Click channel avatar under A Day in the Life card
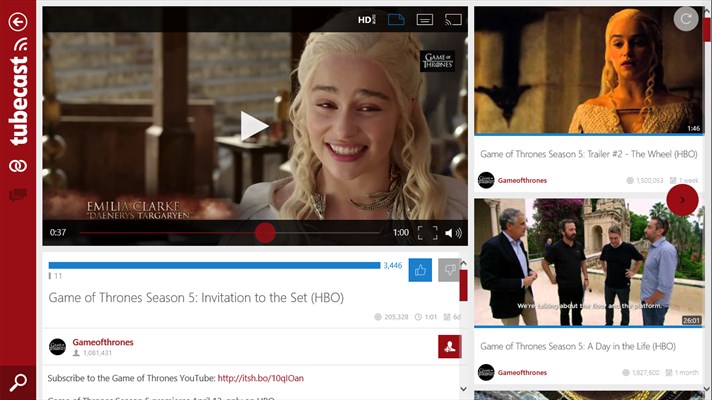 (486, 372)
